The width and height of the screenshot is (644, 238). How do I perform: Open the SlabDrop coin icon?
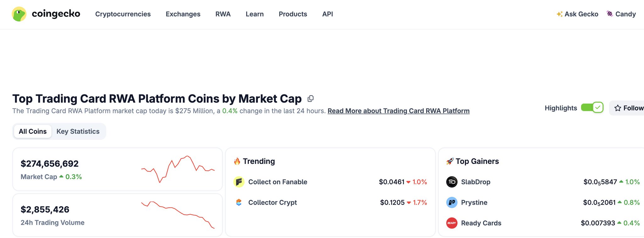(452, 182)
